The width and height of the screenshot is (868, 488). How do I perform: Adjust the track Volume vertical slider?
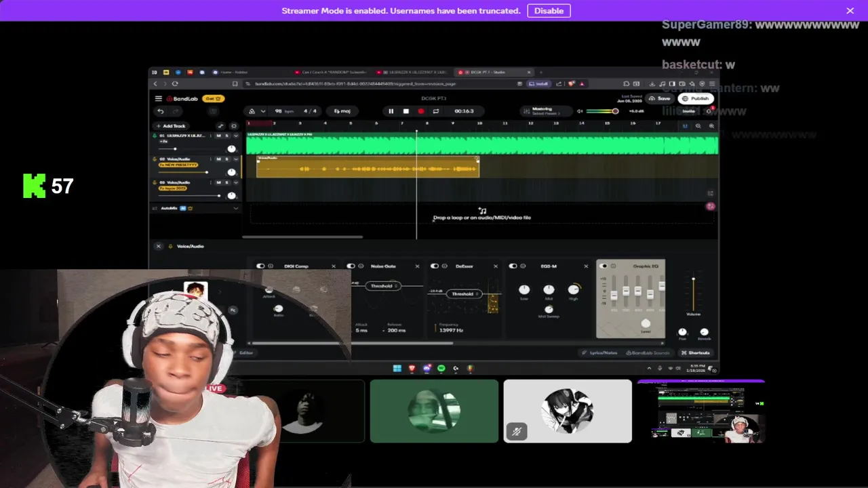(693, 293)
